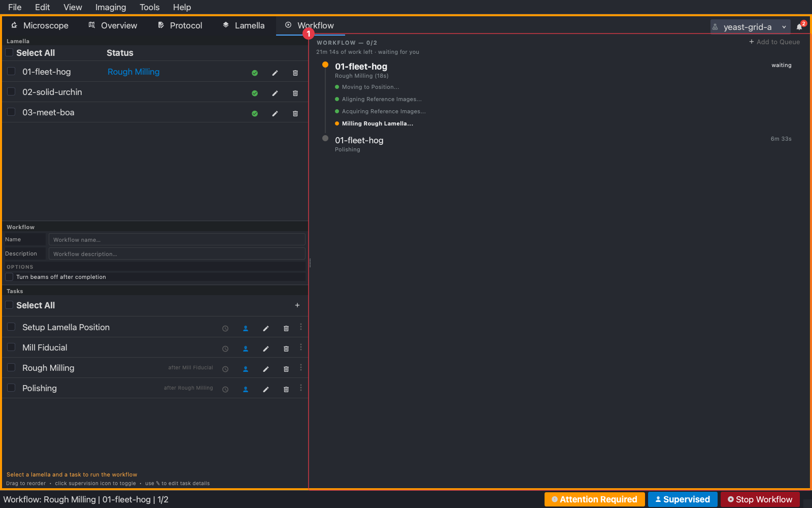Switch to the Protocol tab
Image resolution: width=812 pixels, height=508 pixels.
[x=180, y=25]
